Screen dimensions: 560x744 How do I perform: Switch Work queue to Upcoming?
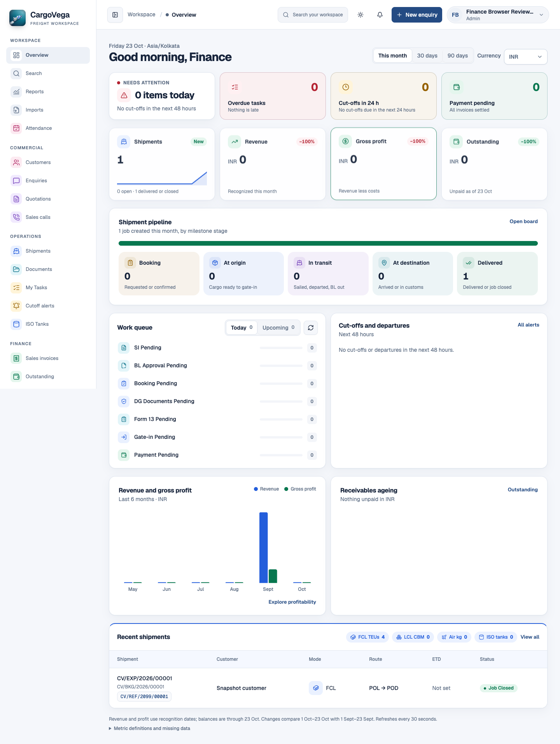point(278,328)
